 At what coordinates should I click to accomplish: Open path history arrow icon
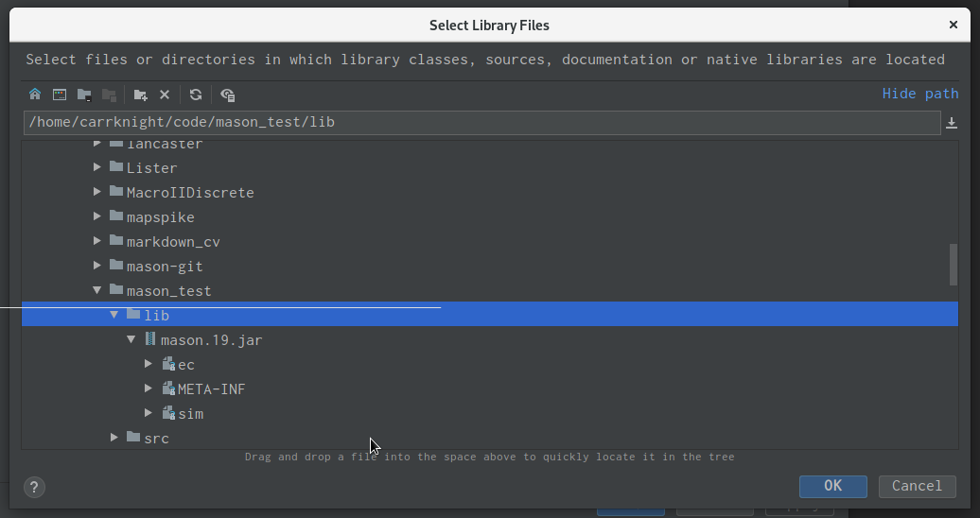click(952, 123)
